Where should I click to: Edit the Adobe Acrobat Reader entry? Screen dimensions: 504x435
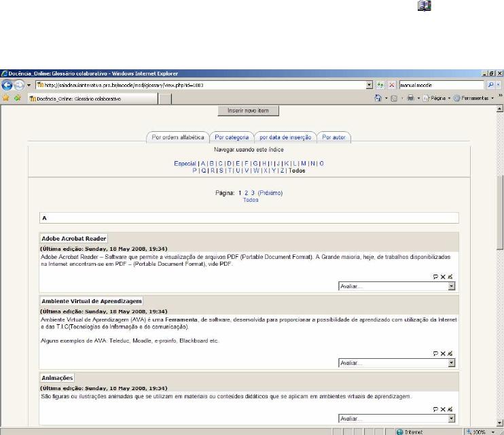pyautogui.click(x=450, y=277)
